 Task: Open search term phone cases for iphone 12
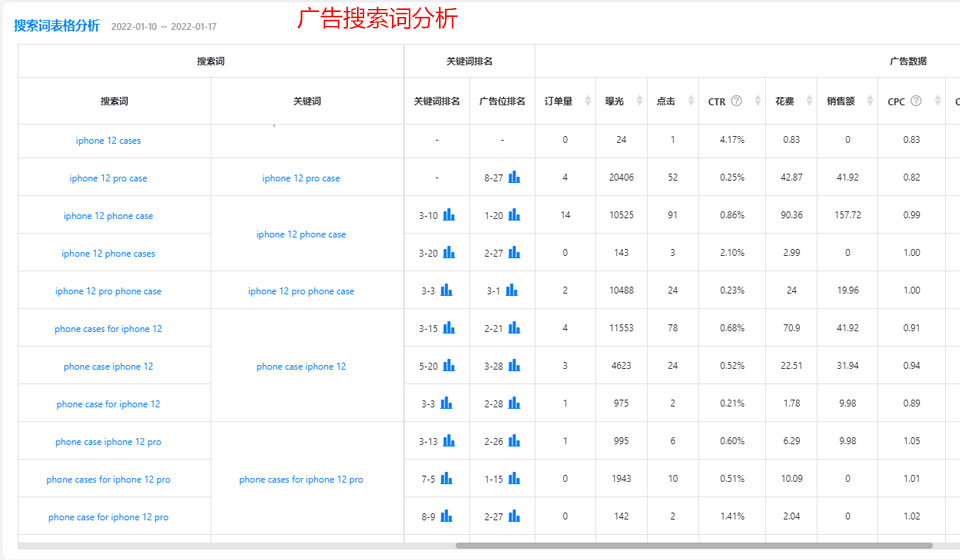(108, 329)
